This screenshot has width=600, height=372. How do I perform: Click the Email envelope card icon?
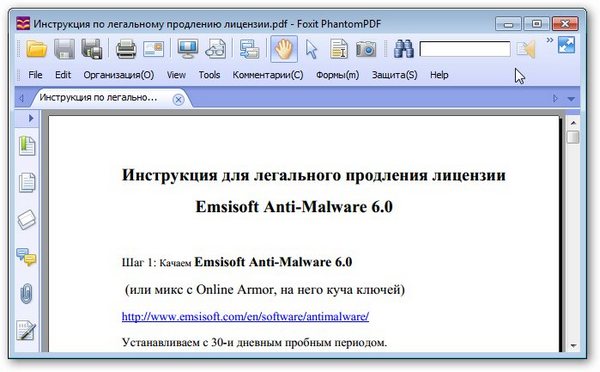point(153,49)
